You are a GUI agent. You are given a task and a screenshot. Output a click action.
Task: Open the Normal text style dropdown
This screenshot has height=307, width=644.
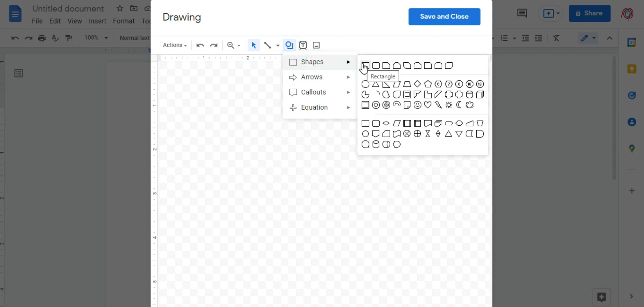pos(134,38)
